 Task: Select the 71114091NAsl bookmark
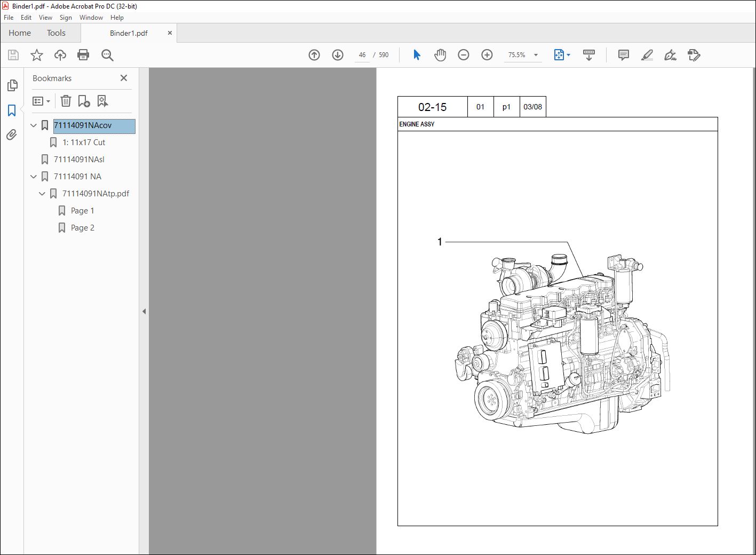[x=79, y=160]
